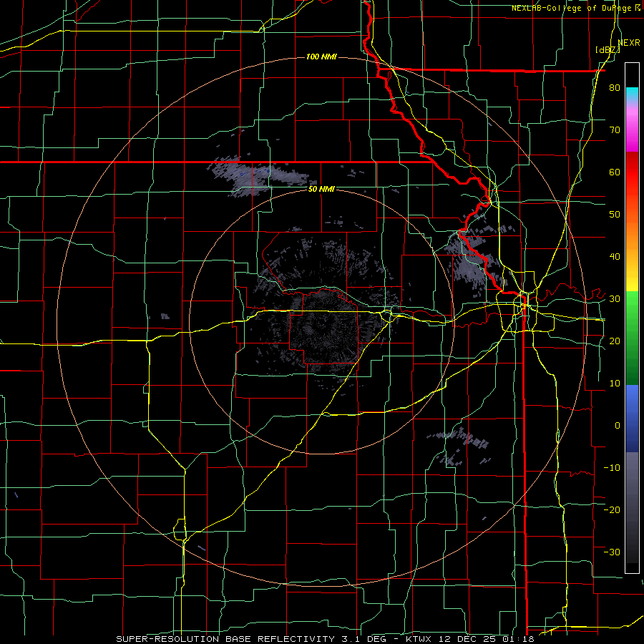Click the 60 value on dBZ scale
644x644 pixels.
pos(615,172)
